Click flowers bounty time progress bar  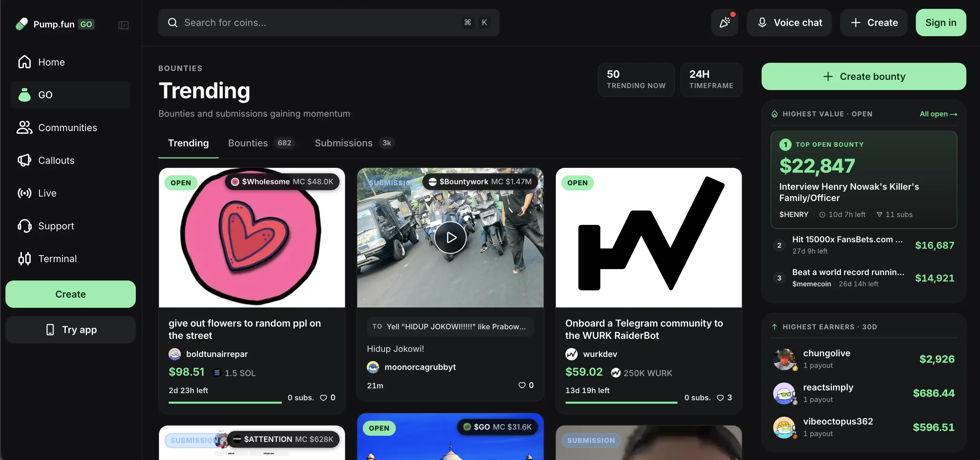[x=225, y=402]
